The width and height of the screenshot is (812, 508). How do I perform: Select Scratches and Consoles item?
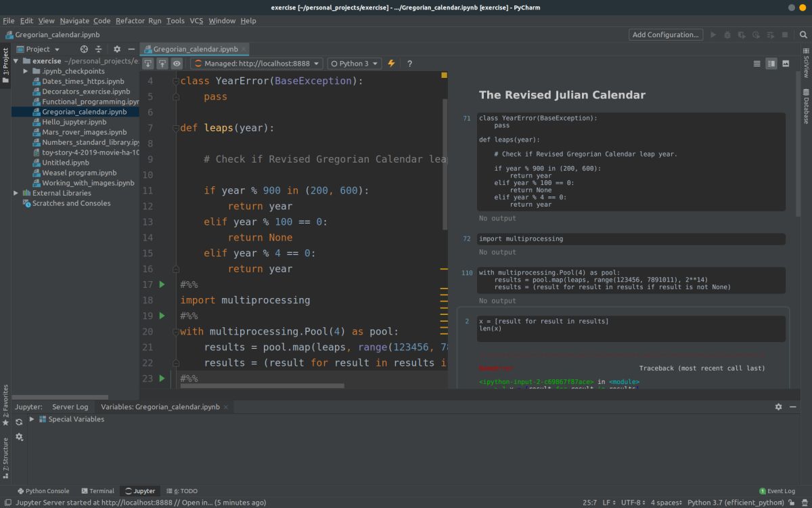tap(71, 203)
